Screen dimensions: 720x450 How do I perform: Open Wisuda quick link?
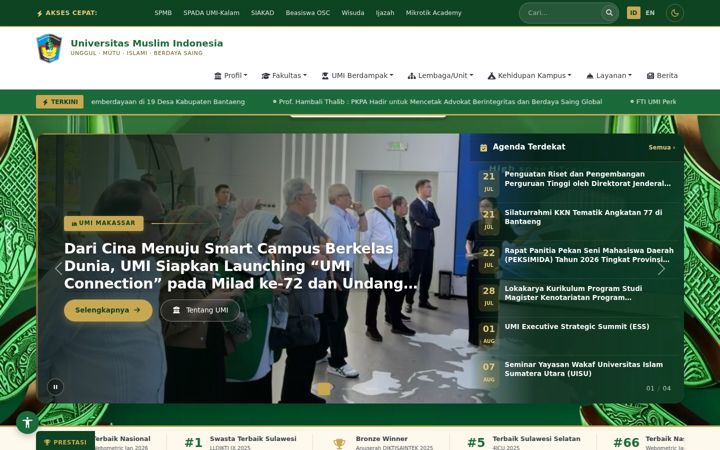tap(353, 13)
